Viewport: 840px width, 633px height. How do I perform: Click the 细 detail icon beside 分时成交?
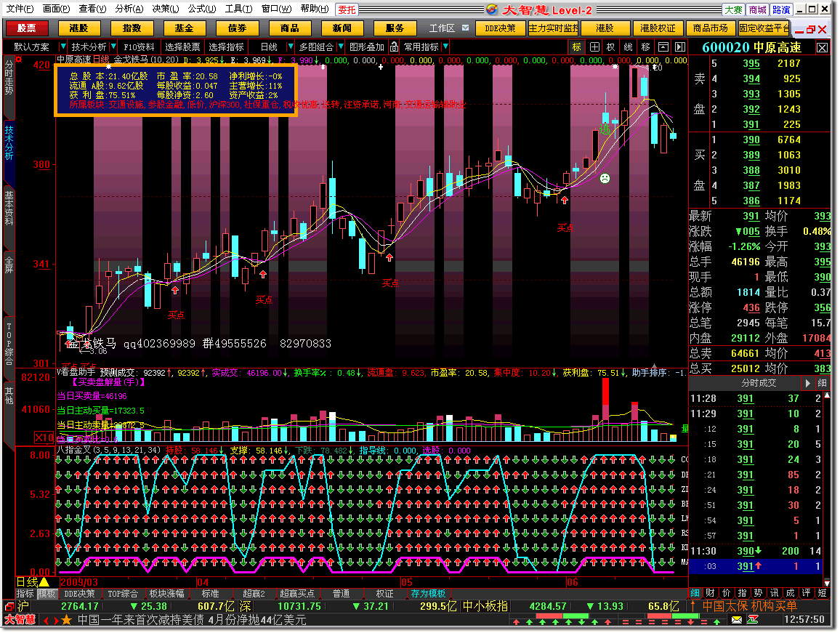click(x=822, y=383)
